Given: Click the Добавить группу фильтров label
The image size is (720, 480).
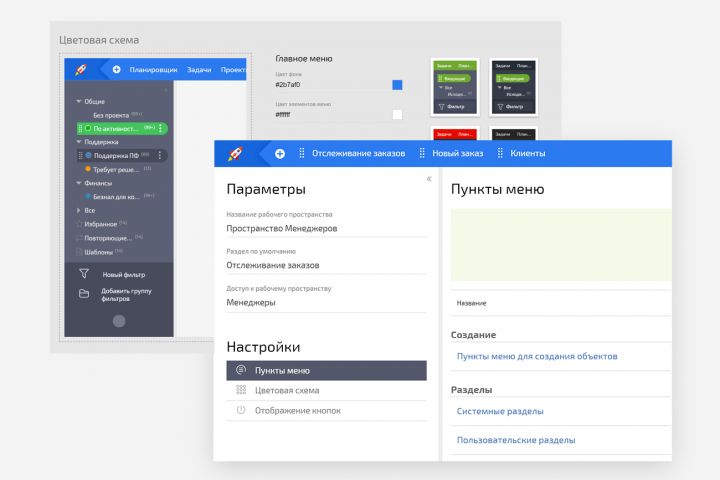Looking at the screenshot, I should point(126,294).
